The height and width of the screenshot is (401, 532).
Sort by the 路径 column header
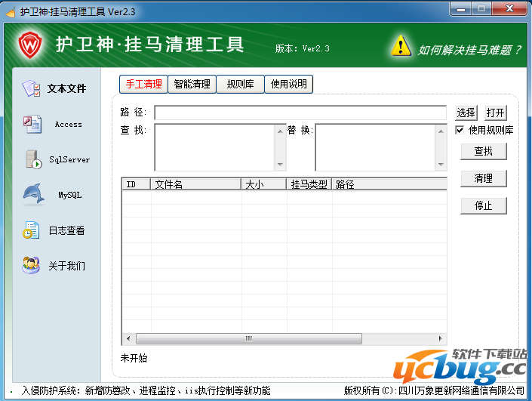coord(389,184)
